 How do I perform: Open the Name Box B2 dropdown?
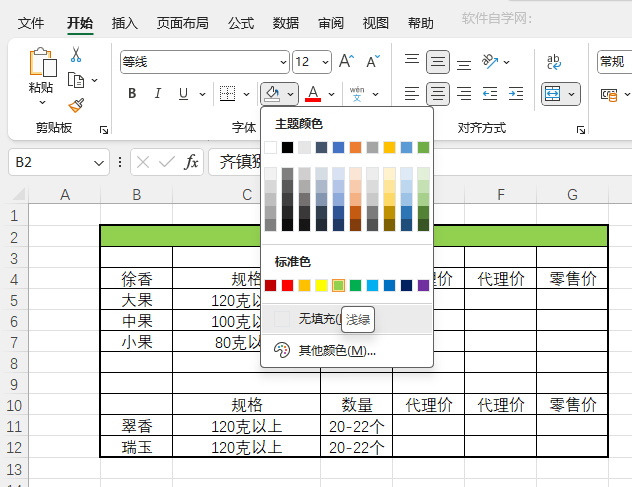pos(98,163)
